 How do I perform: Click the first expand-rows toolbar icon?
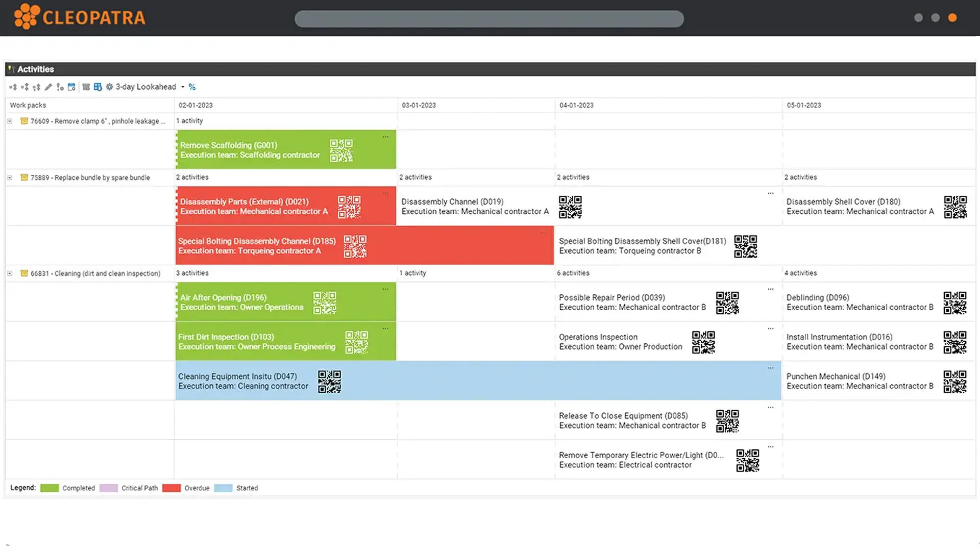13,87
